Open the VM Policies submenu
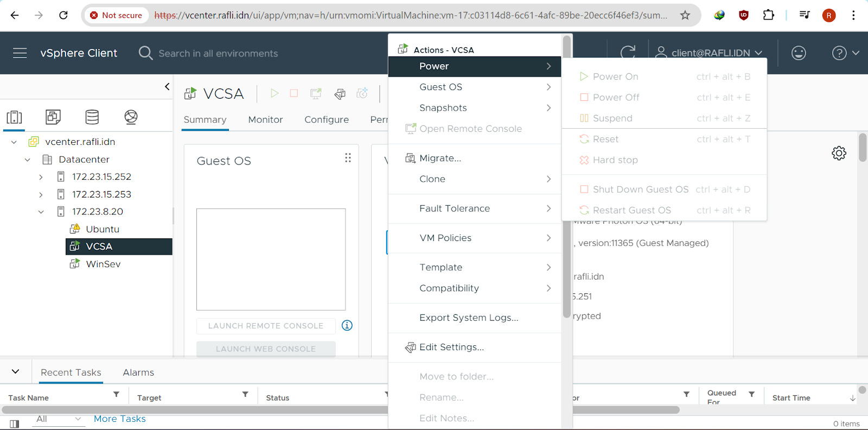868x430 pixels. coord(475,238)
